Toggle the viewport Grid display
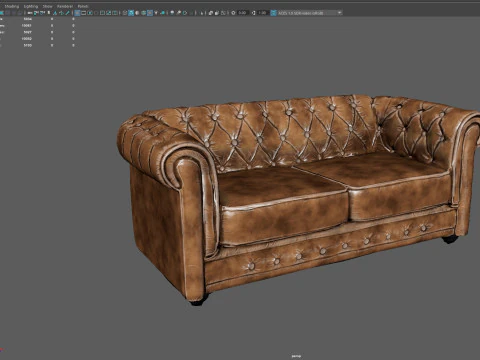 tap(77, 13)
